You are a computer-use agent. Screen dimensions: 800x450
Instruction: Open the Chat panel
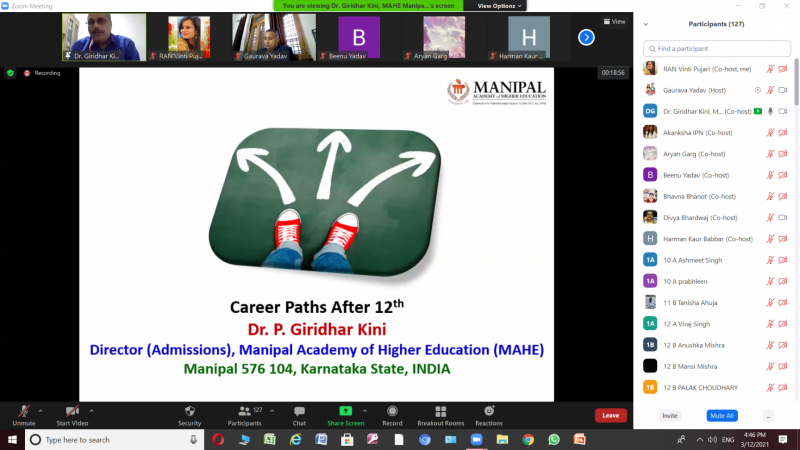click(299, 415)
